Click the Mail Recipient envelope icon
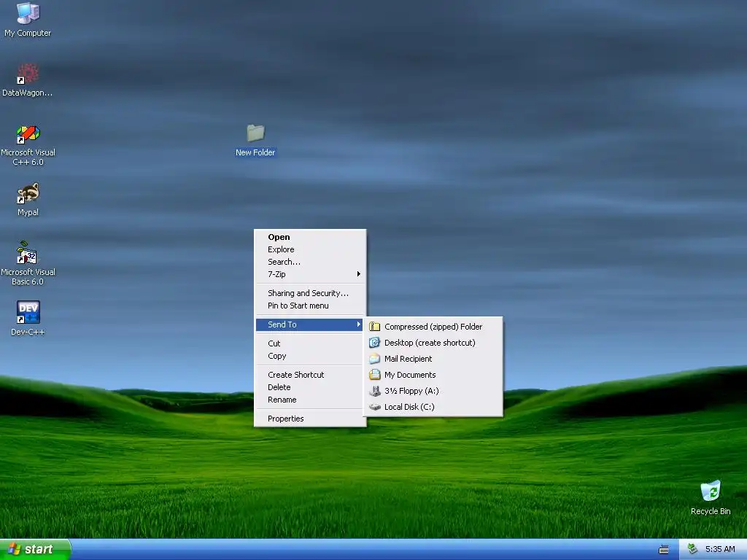This screenshot has height=560, width=747. tap(374, 359)
